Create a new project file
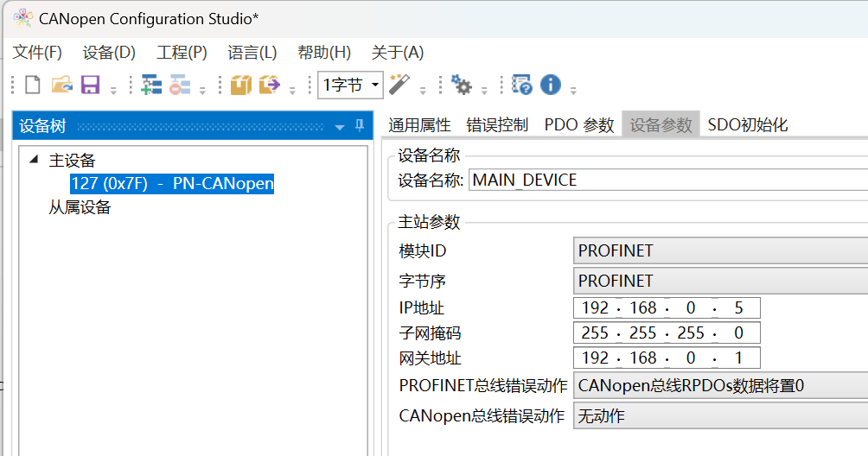This screenshot has height=456, width=868. point(33,85)
